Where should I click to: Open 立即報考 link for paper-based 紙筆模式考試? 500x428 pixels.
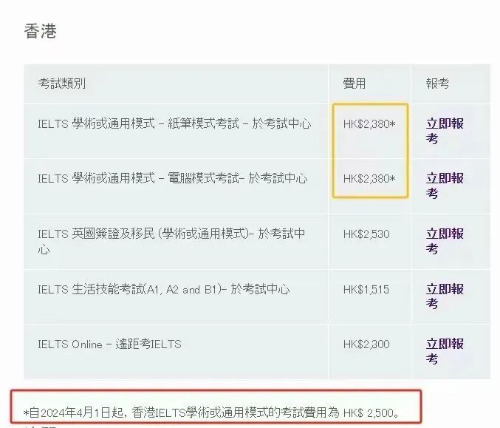coord(445,131)
